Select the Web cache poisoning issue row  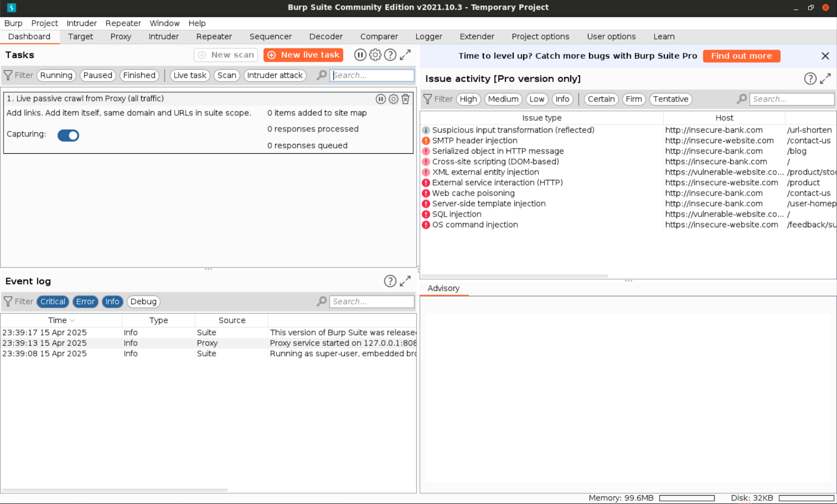point(628,193)
